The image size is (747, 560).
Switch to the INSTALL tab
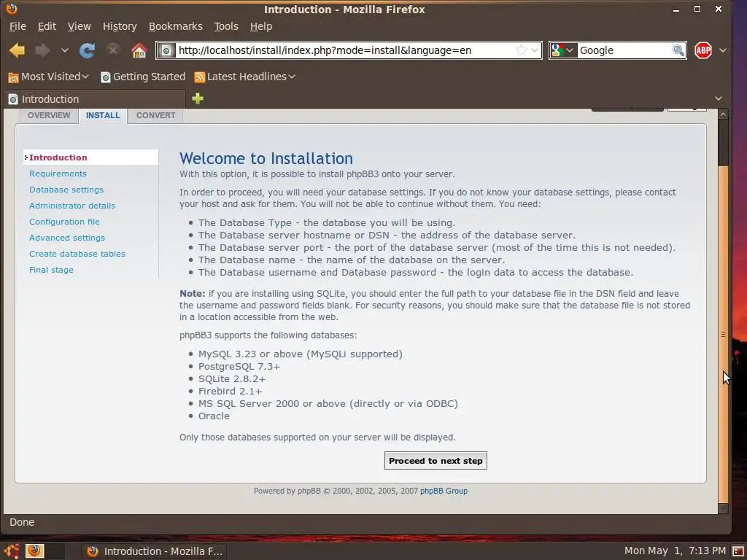[x=103, y=115]
